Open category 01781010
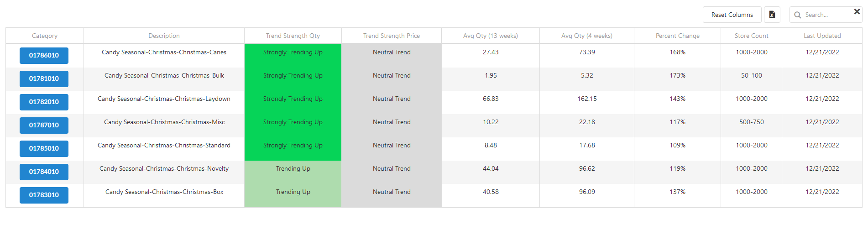Image resolution: width=868 pixels, height=225 pixels. (x=44, y=79)
